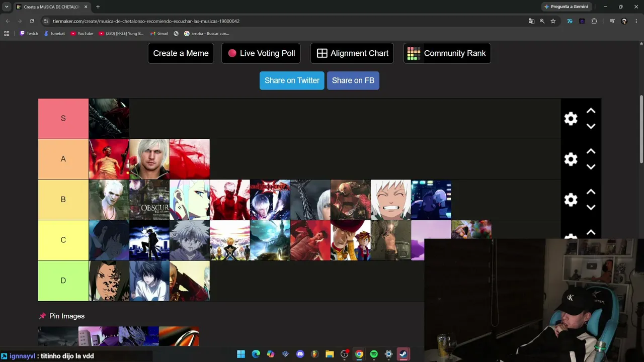Screen dimensions: 644x362
Task: Open the Twitch bookmark
Action: pos(29,34)
